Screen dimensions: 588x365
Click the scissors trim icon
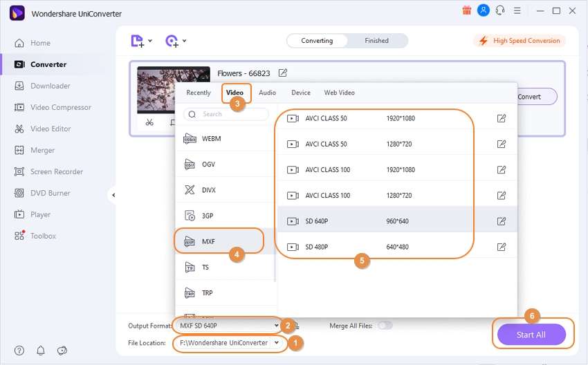[149, 122]
